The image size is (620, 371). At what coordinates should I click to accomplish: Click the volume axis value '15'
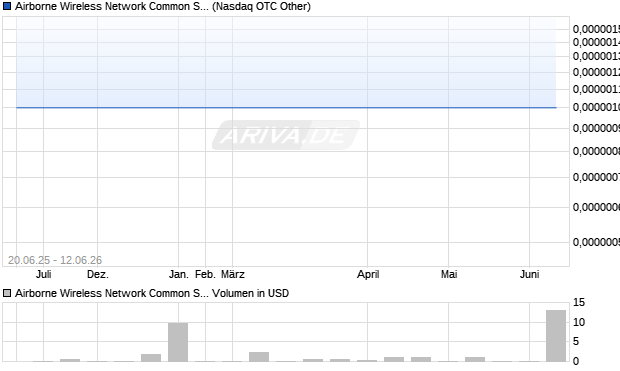(x=579, y=303)
